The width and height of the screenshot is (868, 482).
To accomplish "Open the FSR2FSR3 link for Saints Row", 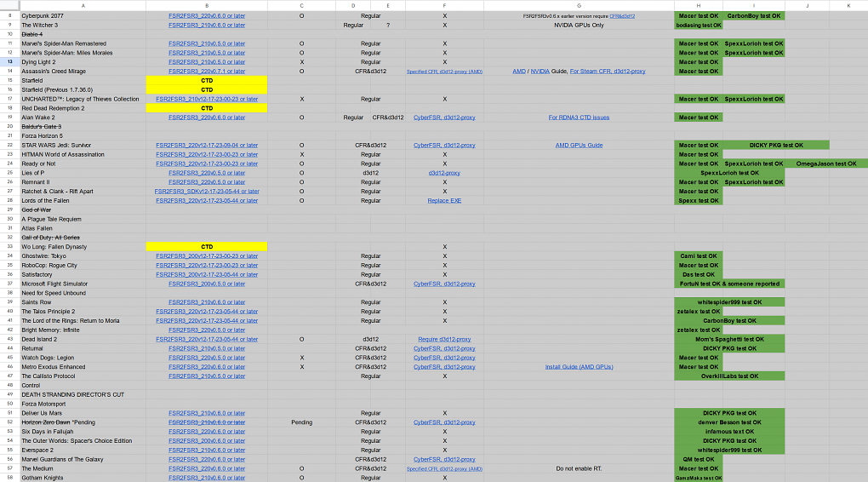I will click(207, 302).
